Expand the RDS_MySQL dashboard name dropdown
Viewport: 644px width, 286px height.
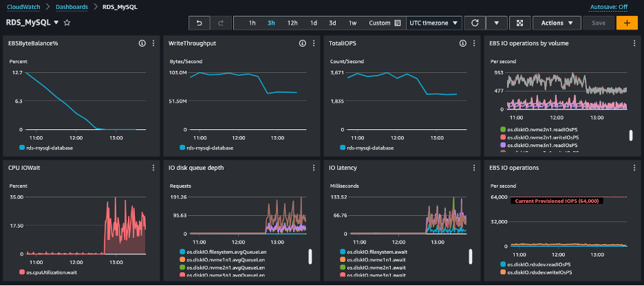tap(56, 23)
